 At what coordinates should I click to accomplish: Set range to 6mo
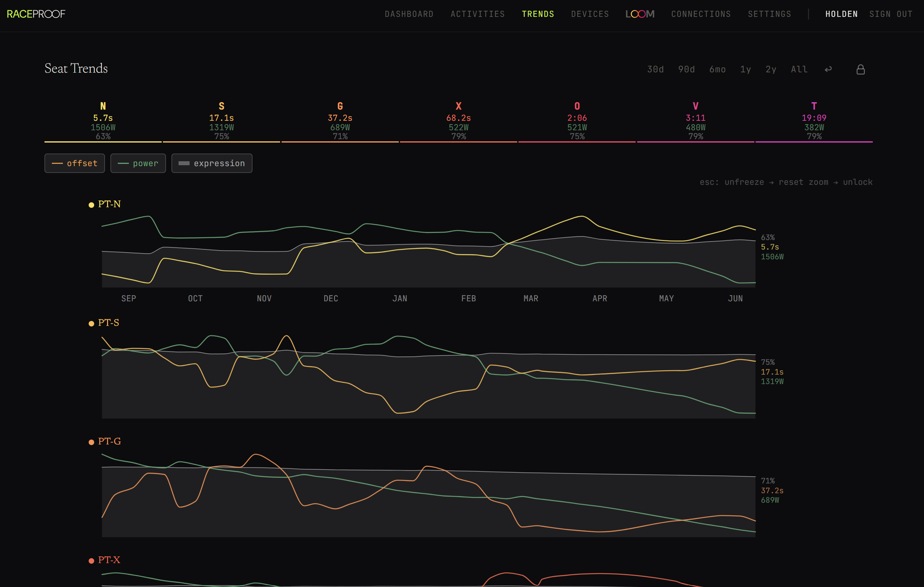click(x=718, y=69)
